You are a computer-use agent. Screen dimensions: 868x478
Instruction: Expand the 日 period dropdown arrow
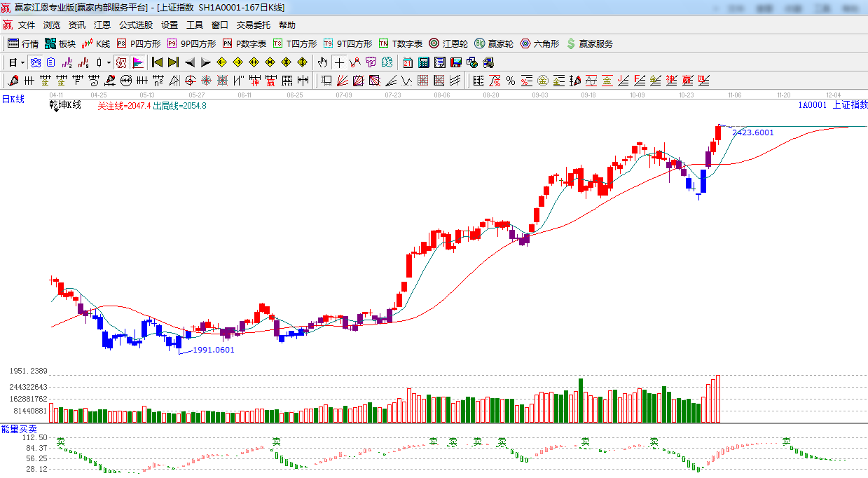[22, 62]
